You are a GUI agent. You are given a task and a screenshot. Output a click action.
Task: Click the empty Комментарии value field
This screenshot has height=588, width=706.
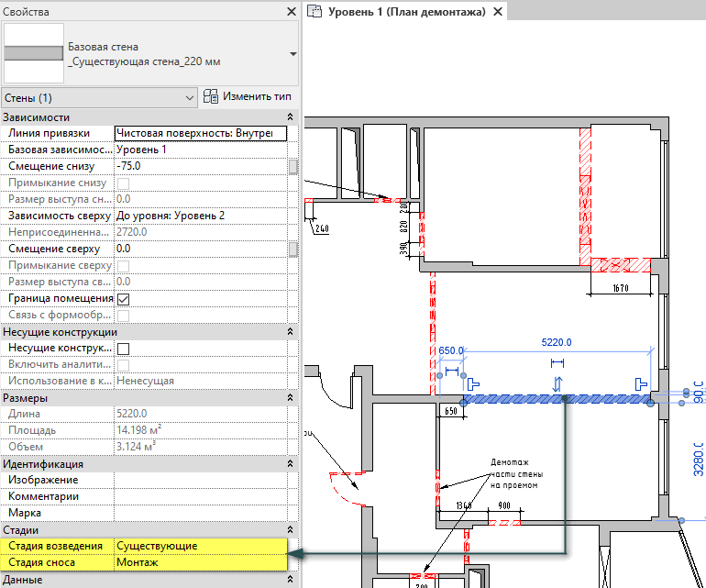(201, 496)
